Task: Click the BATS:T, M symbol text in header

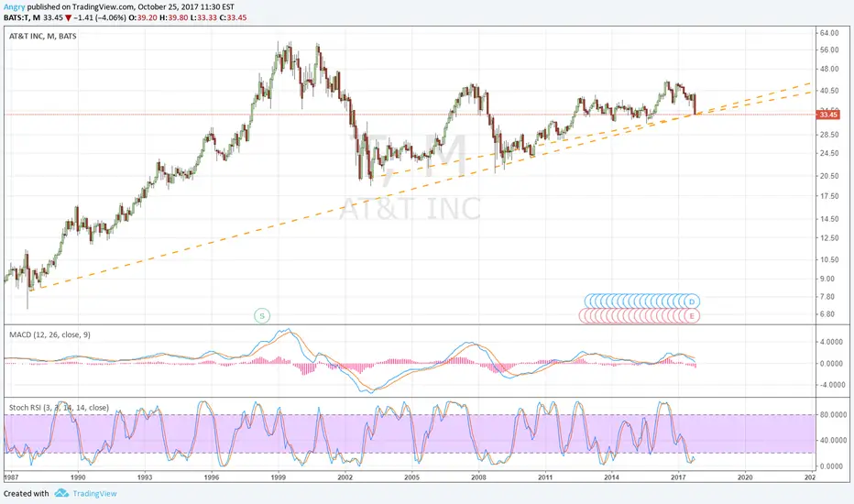Action: coord(22,17)
